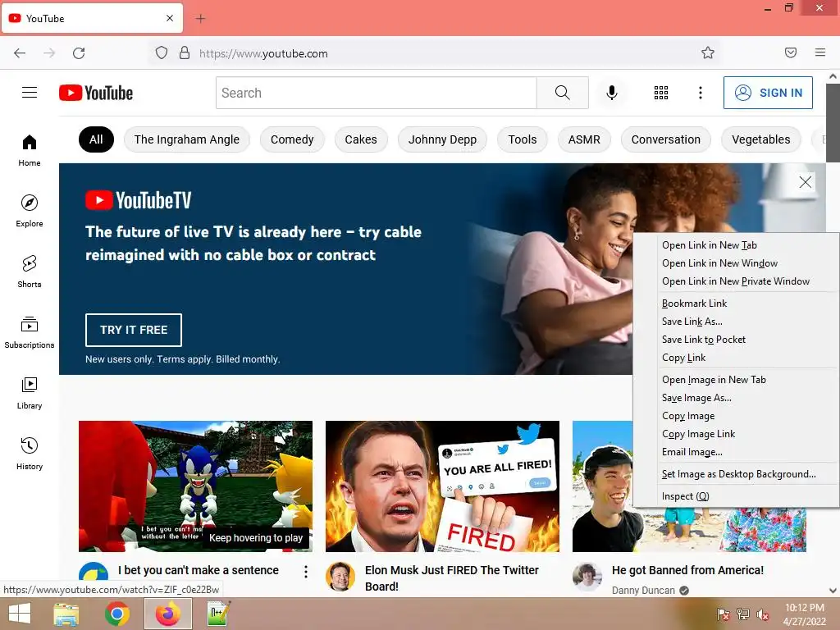Filter by Tools chip
840x630 pixels.
523,139
